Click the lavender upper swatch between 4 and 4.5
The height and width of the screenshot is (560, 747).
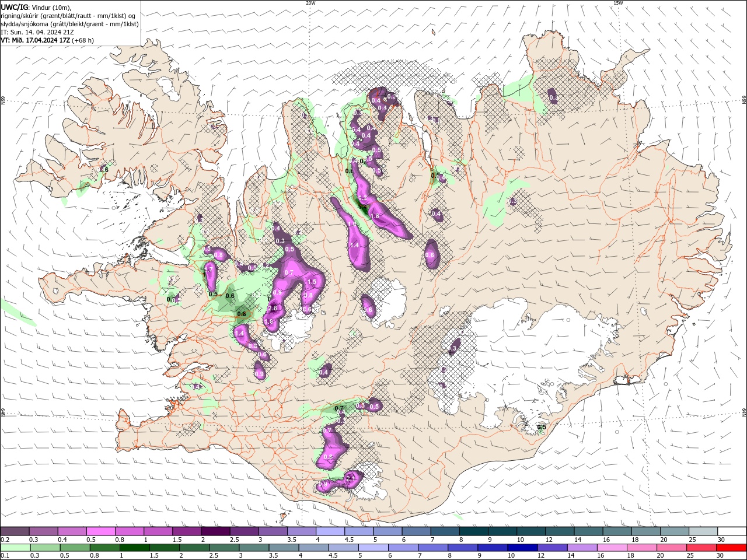point(330,531)
